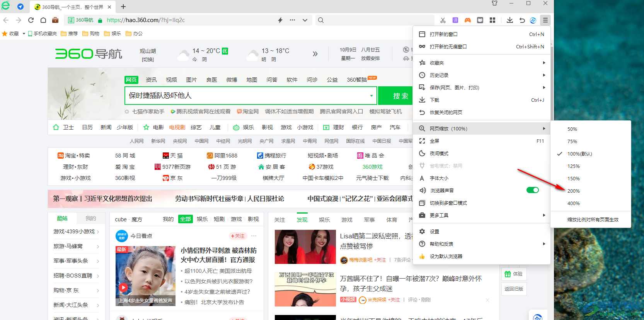Set page zoom to 50%
The width and height of the screenshot is (644, 320).
(x=591, y=129)
